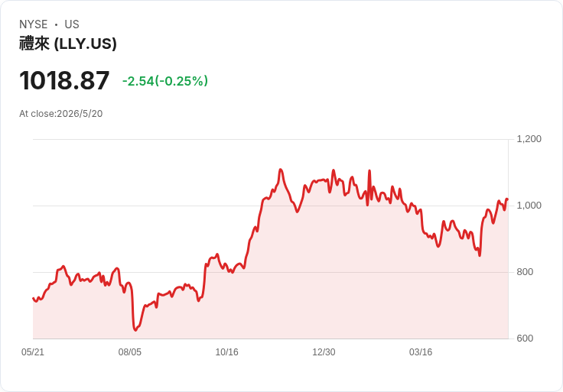Viewport: 563px width, 392px height.
Task: Click the 1,200 price axis label
Action: (529, 139)
